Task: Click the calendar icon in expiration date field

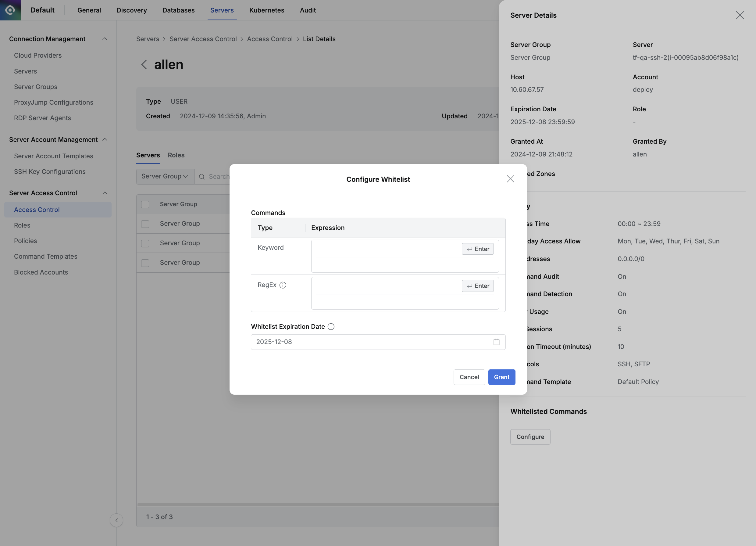Action: tap(496, 342)
